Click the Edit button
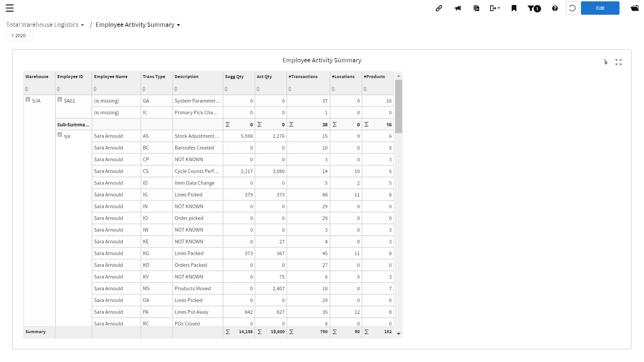 600,8
